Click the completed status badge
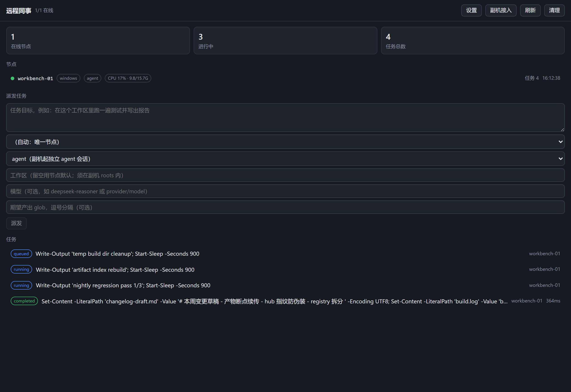Viewport: 571px width, 392px height. tap(24, 301)
